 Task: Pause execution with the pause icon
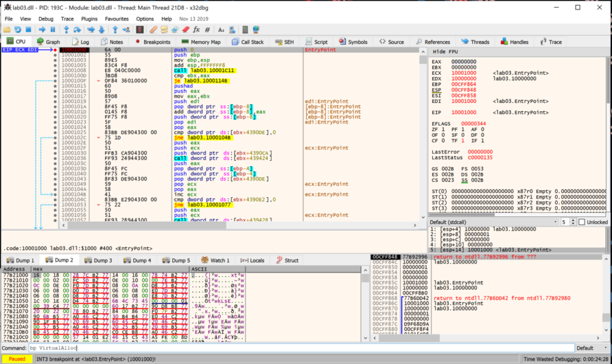click(x=53, y=30)
